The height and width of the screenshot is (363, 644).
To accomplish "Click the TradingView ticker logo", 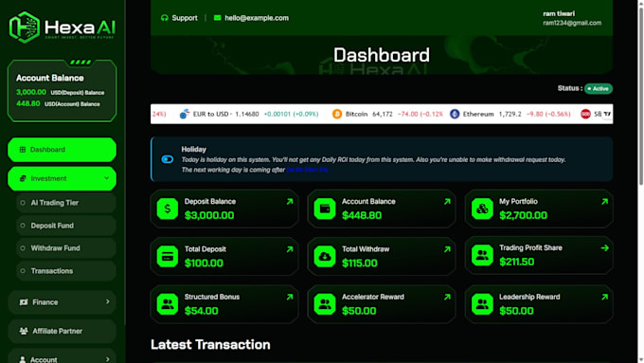I will click(607, 114).
